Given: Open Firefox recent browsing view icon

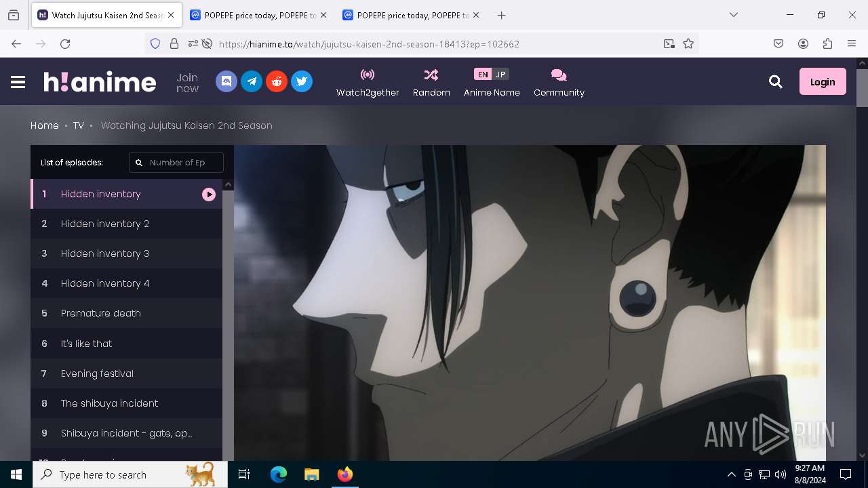Looking at the screenshot, I should pyautogui.click(x=14, y=15).
